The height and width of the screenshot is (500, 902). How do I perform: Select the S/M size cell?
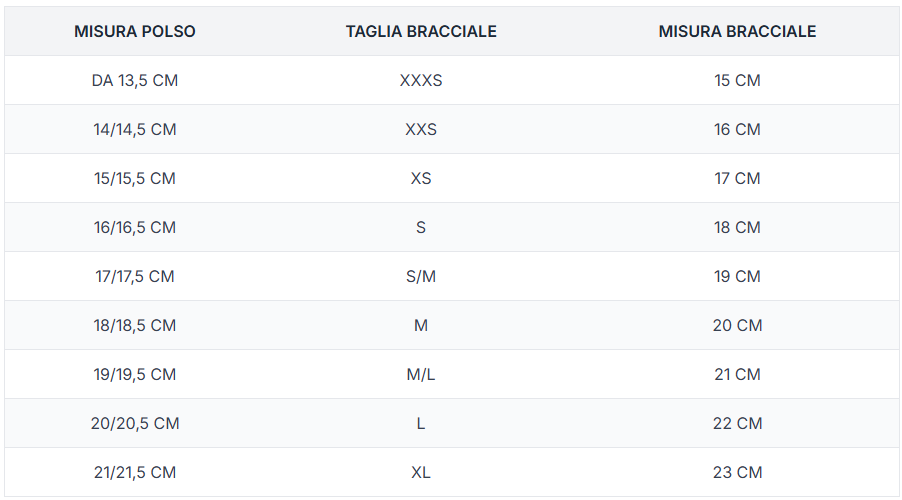point(421,276)
